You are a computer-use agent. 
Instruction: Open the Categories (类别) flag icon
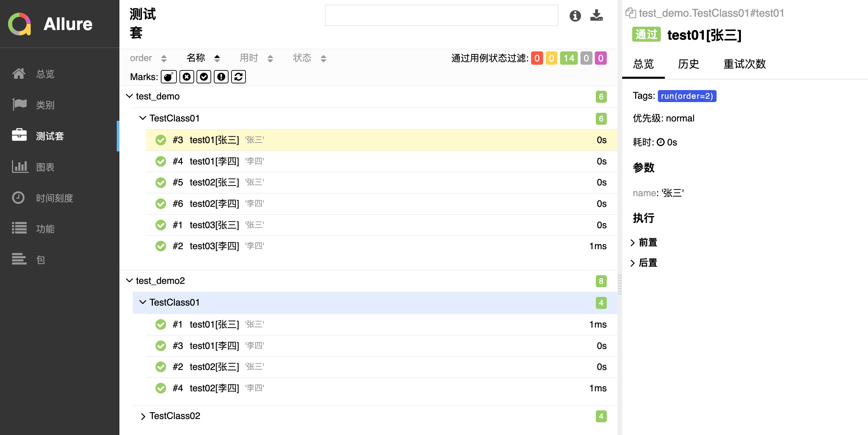pos(19,105)
